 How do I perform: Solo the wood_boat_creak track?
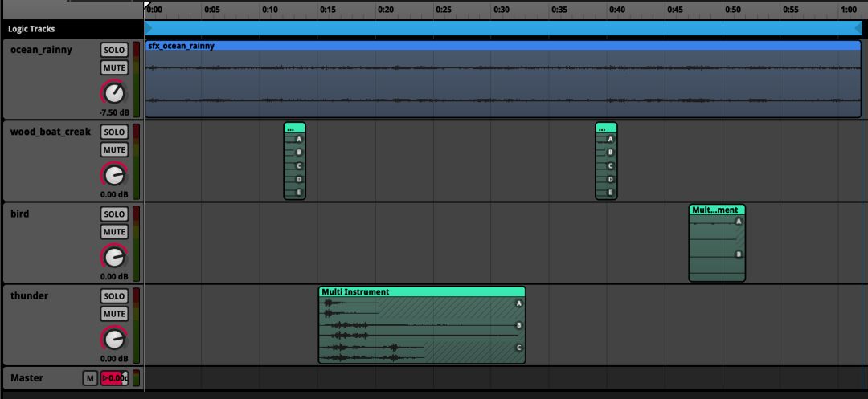pos(114,132)
